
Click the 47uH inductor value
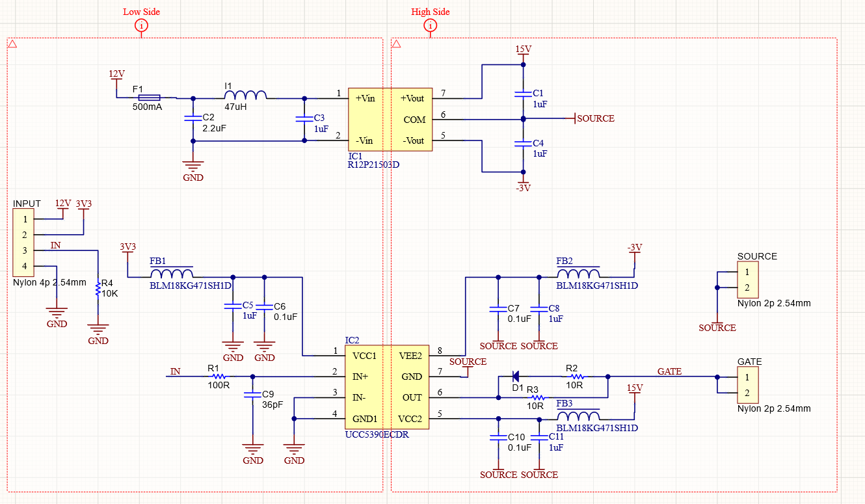236,106
